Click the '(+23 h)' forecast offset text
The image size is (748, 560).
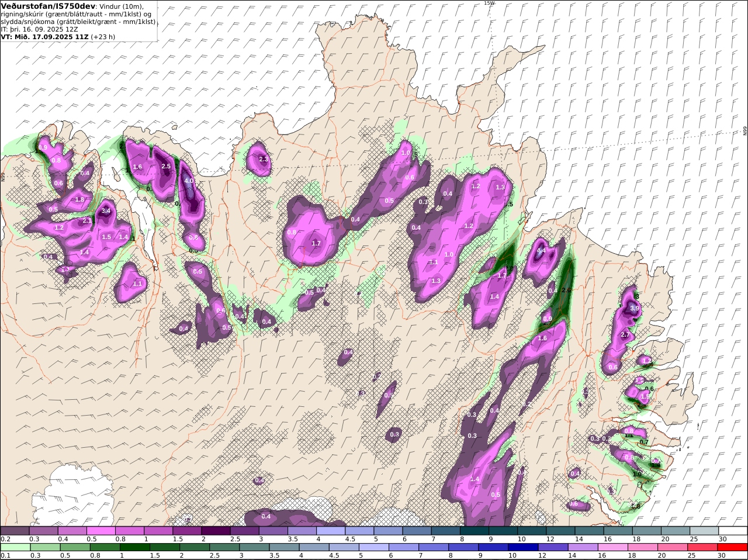pos(103,36)
